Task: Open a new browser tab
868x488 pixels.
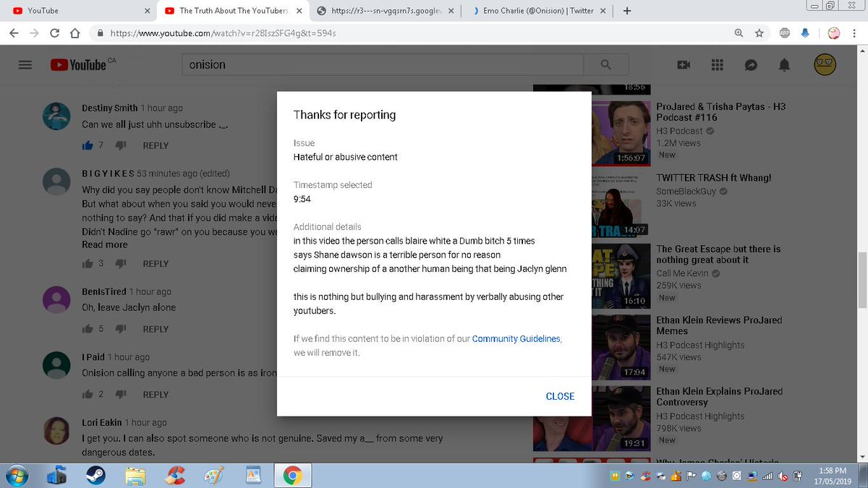Action: (x=626, y=11)
